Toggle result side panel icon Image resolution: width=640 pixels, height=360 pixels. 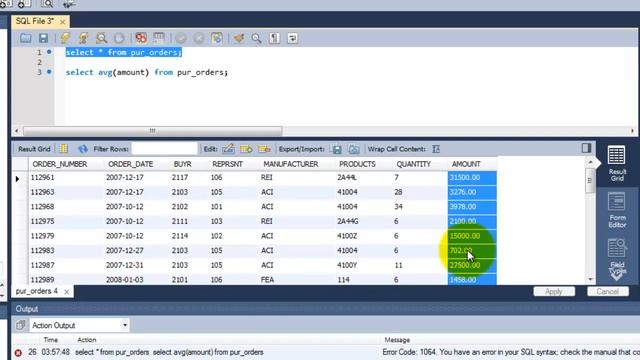pos(586,148)
